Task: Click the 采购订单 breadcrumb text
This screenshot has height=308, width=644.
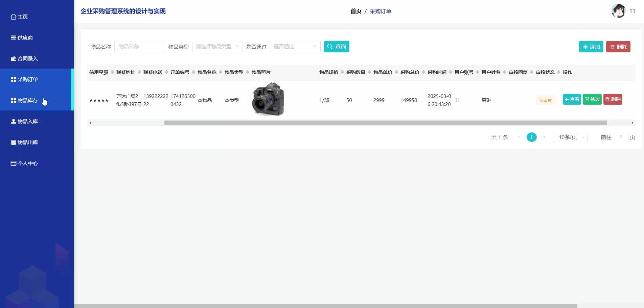Action: 381,11
